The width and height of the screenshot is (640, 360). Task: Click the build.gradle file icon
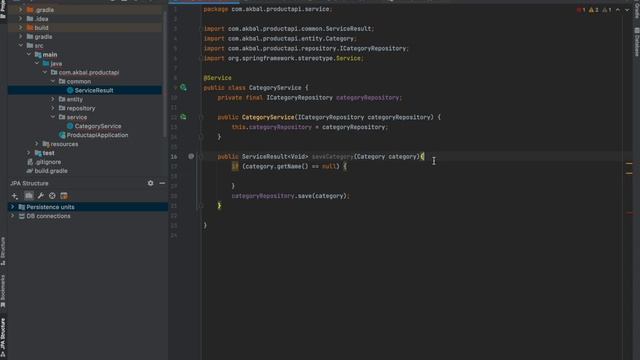click(29, 171)
